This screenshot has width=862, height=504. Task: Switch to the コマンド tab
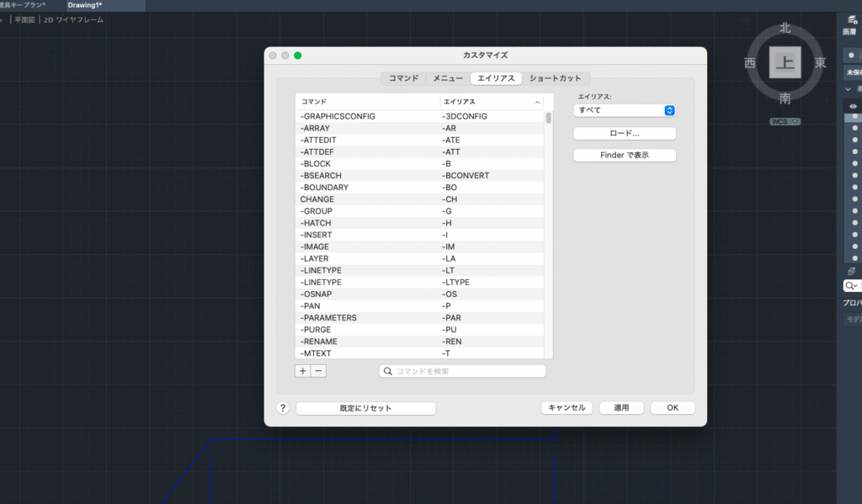[403, 78]
